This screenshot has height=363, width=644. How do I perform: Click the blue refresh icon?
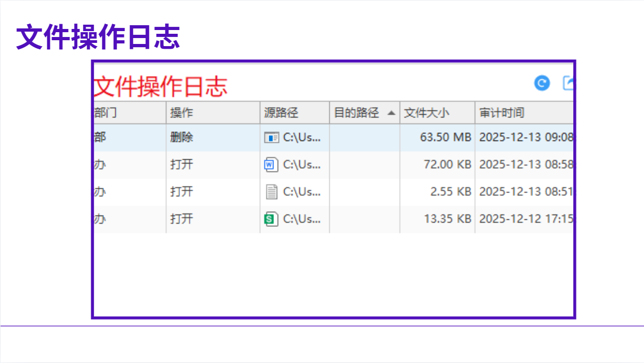pos(542,83)
